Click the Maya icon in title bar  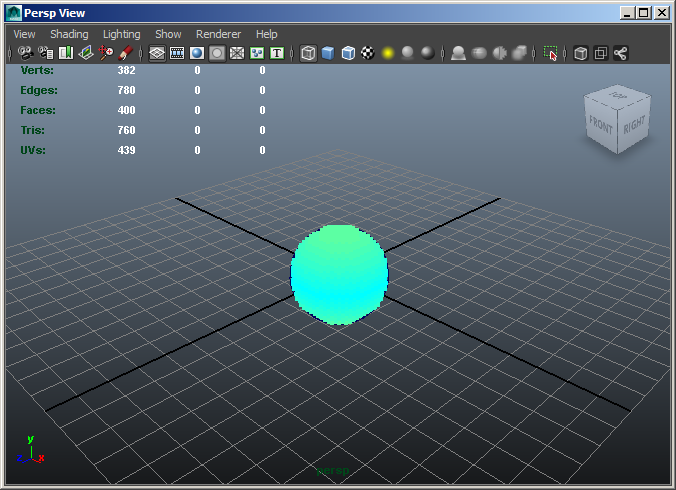click(x=14, y=13)
